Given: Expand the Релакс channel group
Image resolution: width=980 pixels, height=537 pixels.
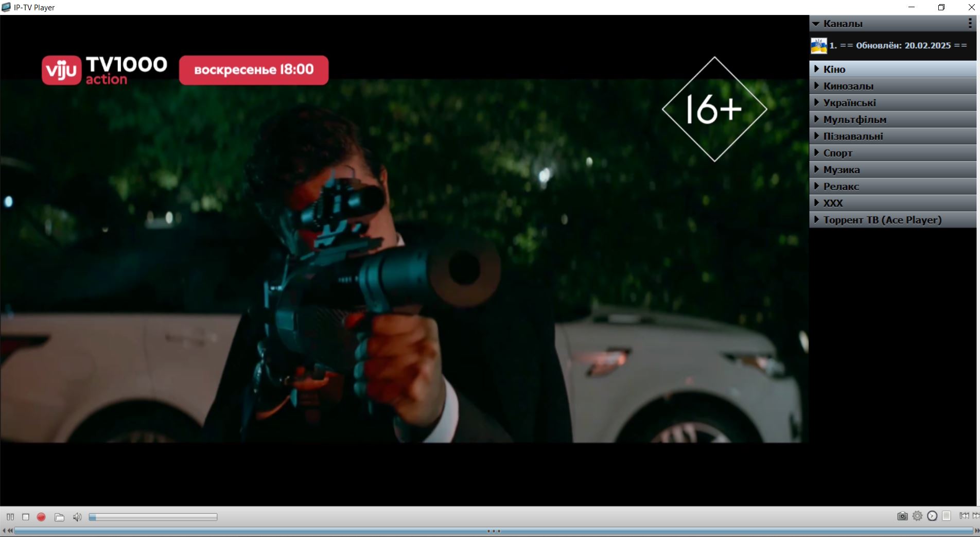Looking at the screenshot, I should [893, 186].
